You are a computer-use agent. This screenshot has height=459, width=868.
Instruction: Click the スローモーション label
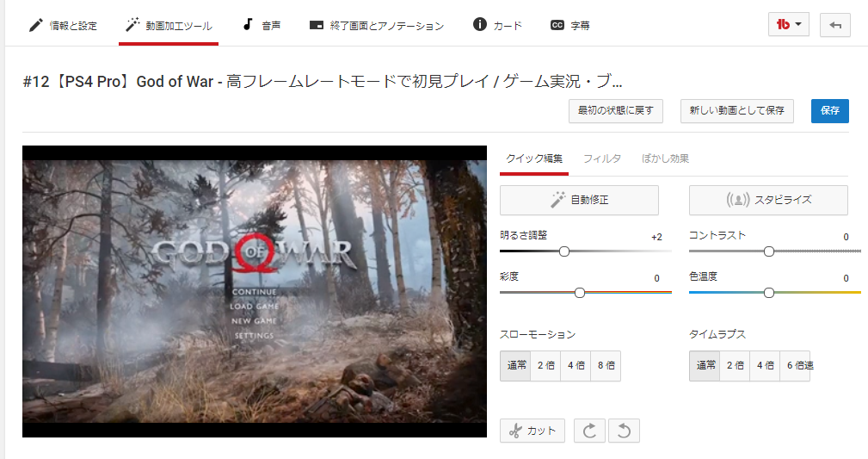tap(538, 335)
